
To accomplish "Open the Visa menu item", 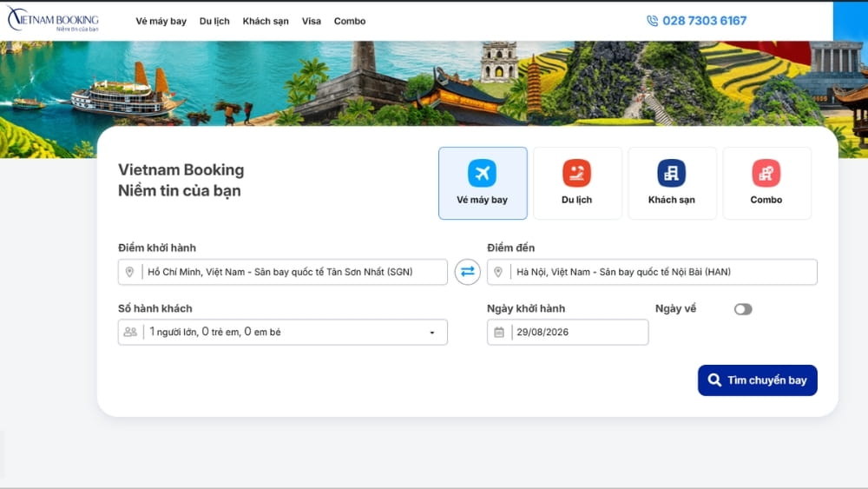I will coord(311,21).
